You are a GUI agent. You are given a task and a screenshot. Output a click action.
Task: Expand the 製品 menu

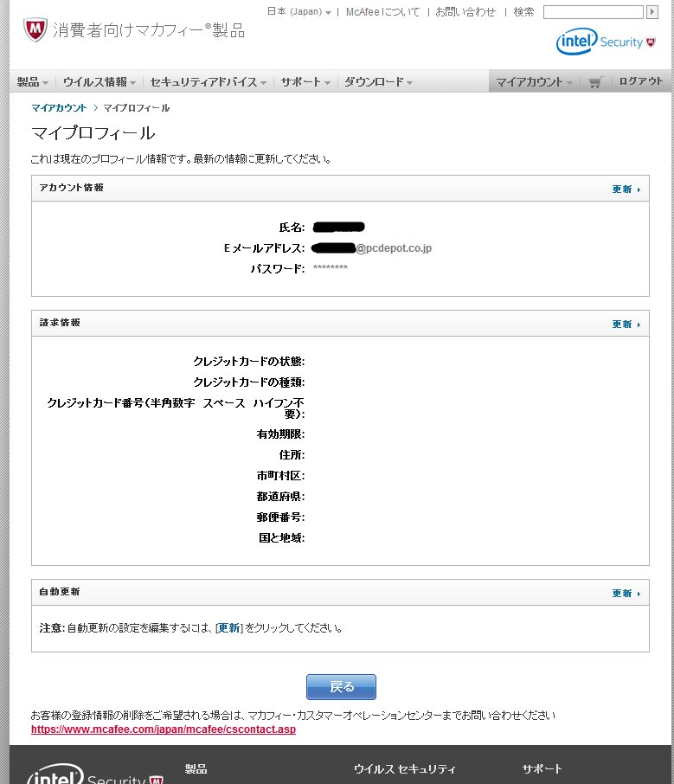pos(33,82)
